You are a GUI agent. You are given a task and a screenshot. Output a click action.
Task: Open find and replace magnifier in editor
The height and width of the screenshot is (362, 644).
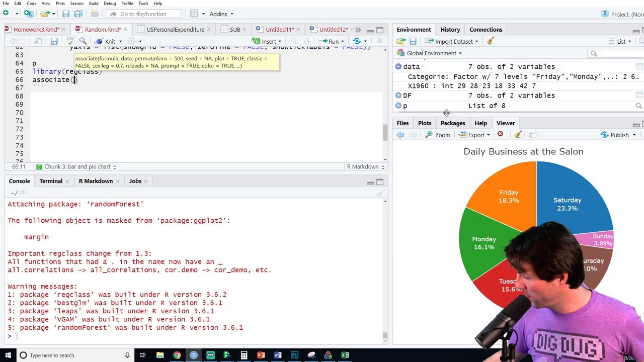[x=83, y=41]
